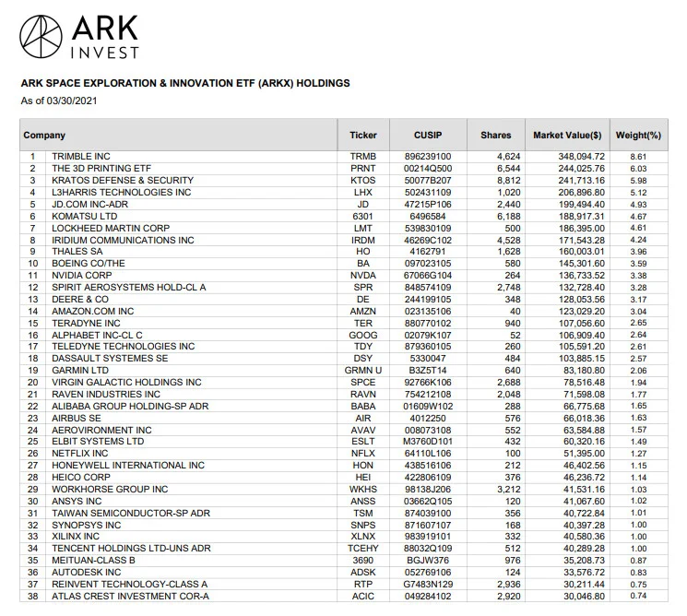The width and height of the screenshot is (687, 616).
Task: Select the TRIMBLE INC company name
Action: click(x=81, y=157)
